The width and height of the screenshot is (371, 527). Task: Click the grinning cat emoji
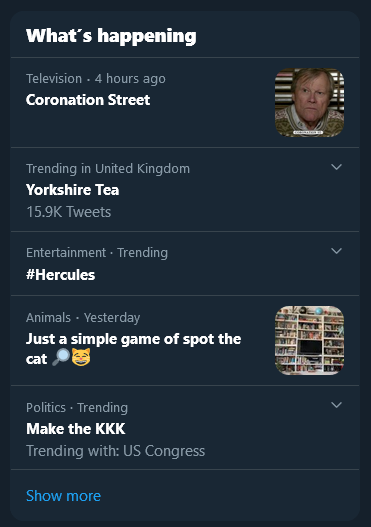coord(81,357)
